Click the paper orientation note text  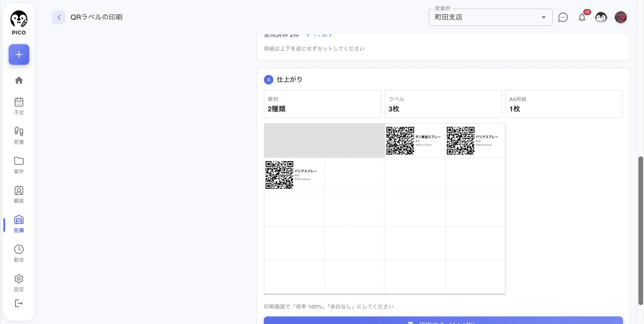pos(314,49)
